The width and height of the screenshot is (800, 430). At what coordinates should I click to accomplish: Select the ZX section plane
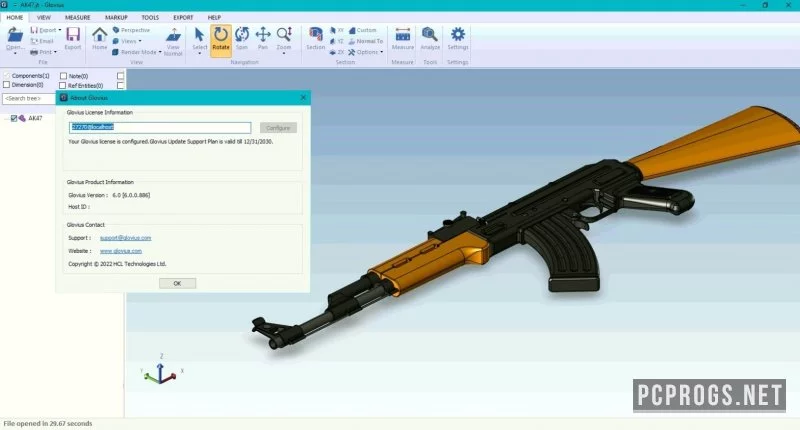click(x=337, y=52)
